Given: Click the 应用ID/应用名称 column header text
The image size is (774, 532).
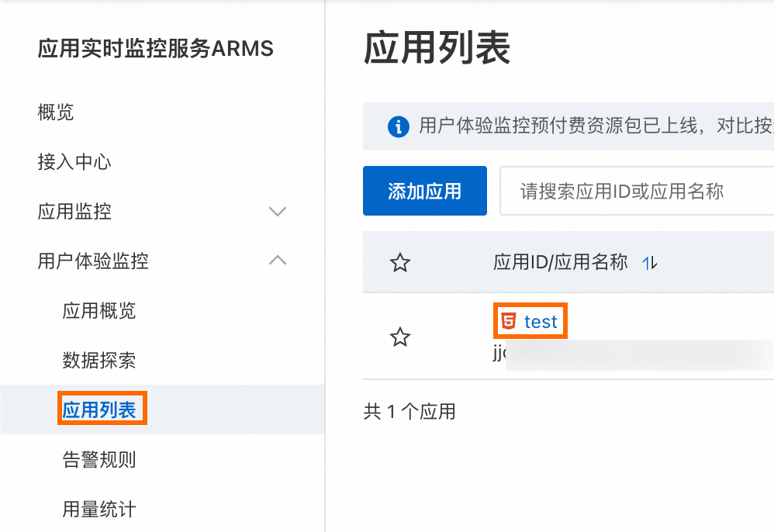Looking at the screenshot, I should point(560,263).
